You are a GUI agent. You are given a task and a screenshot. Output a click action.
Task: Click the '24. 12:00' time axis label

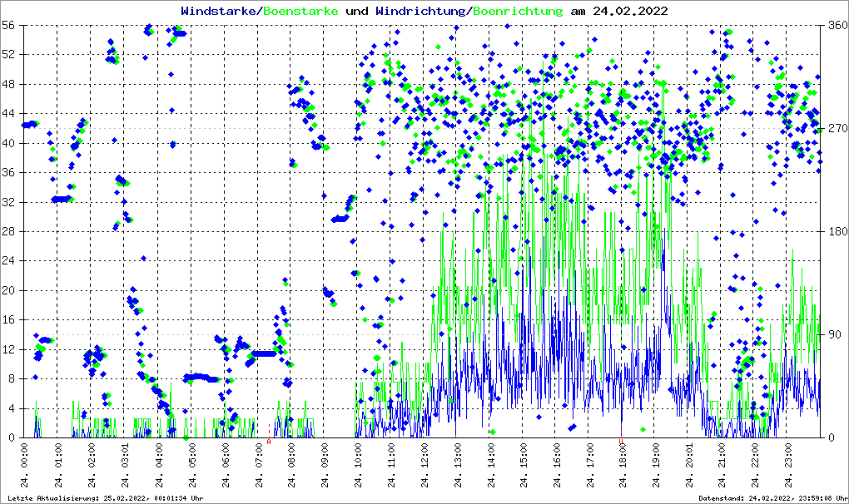[x=425, y=469]
